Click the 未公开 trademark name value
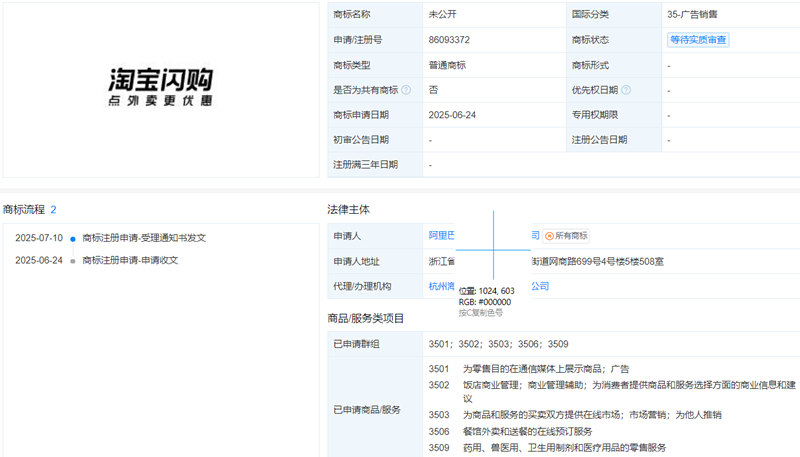 [442, 14]
